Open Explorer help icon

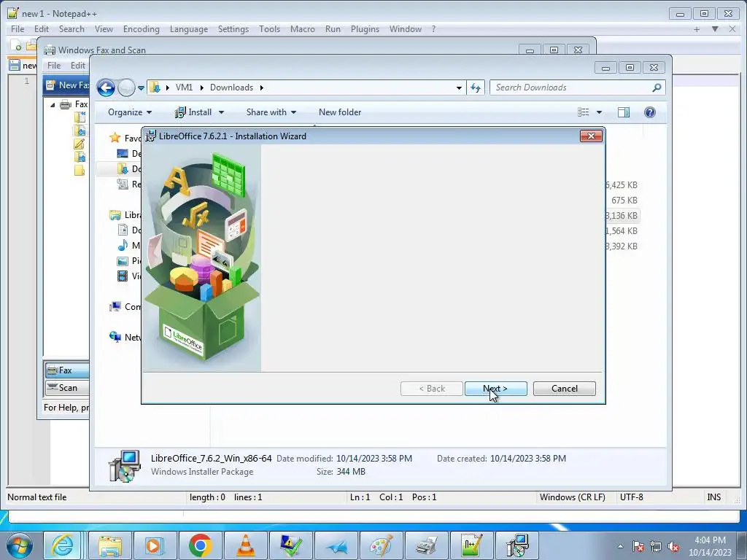point(650,112)
